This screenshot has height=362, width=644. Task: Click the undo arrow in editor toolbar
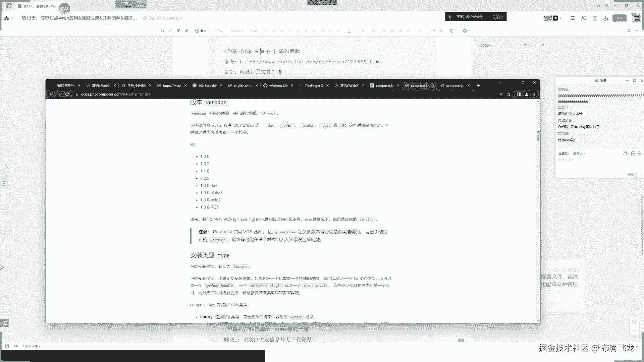click(162, 31)
